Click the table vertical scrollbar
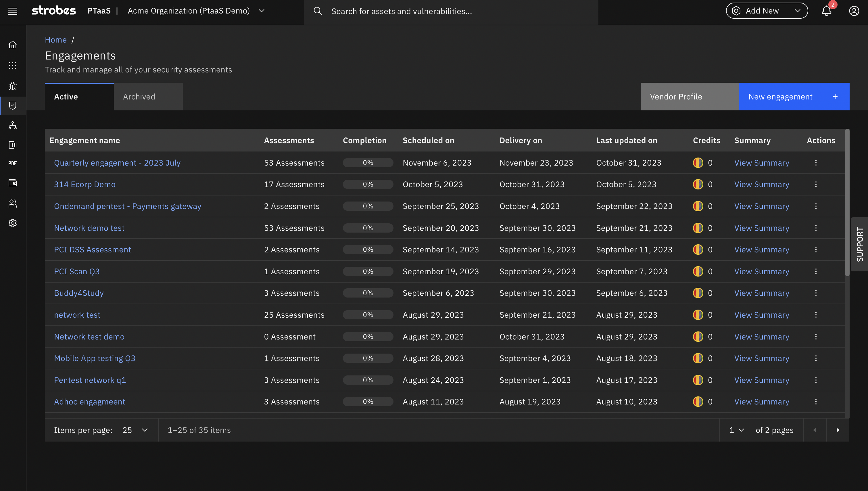 click(847, 202)
